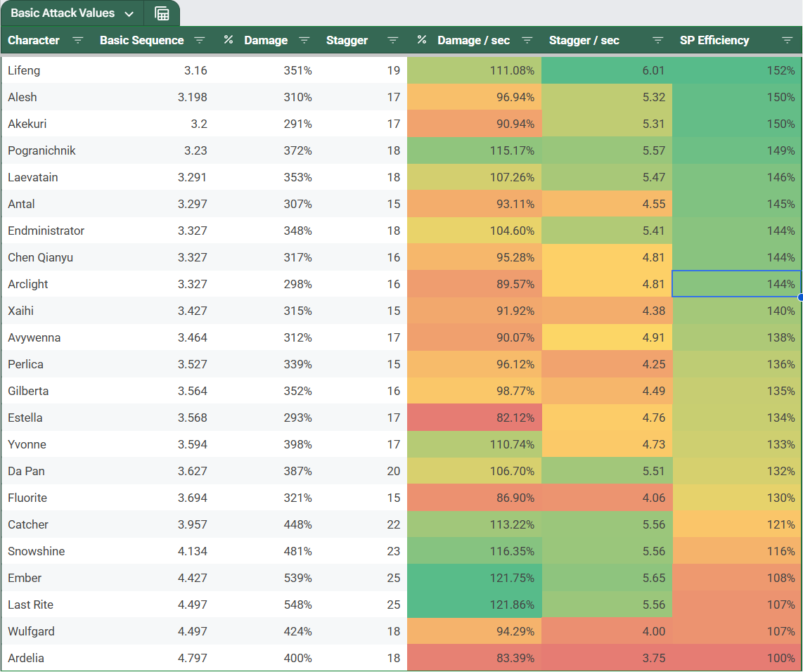Open SP Efficiency column filter icon
Viewport: 803px width, 672px height.
pyautogui.click(x=788, y=41)
